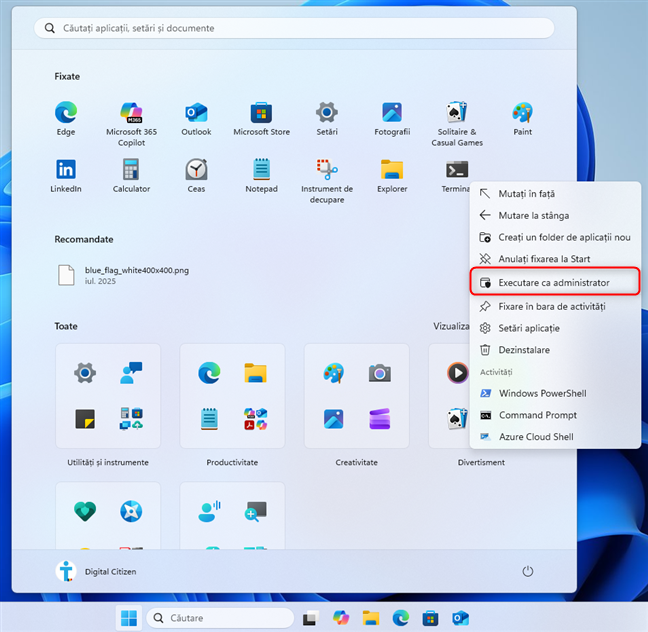Screen dimensions: 648x632
Task: Open Setări aplicație from context menu
Action: (555, 328)
